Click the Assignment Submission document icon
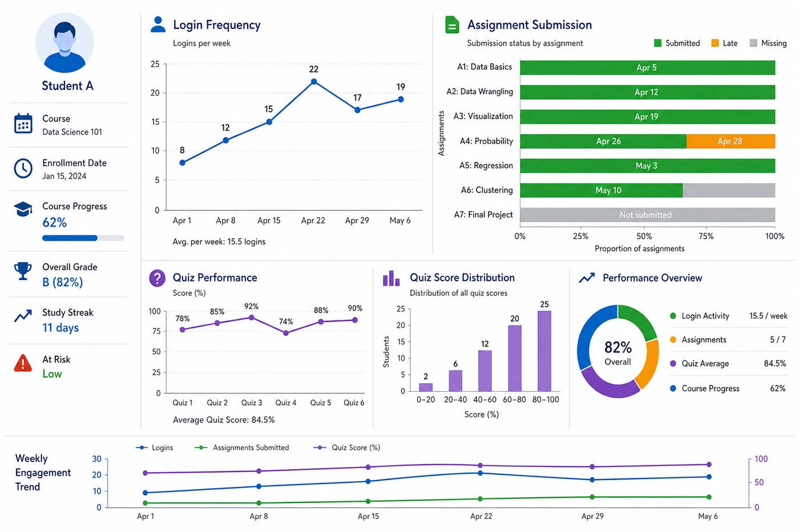 [x=452, y=25]
